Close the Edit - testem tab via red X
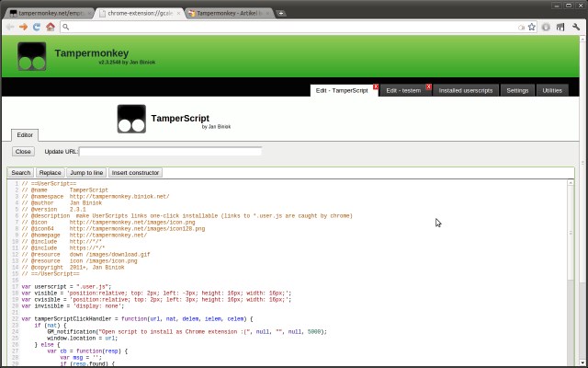 point(428,86)
